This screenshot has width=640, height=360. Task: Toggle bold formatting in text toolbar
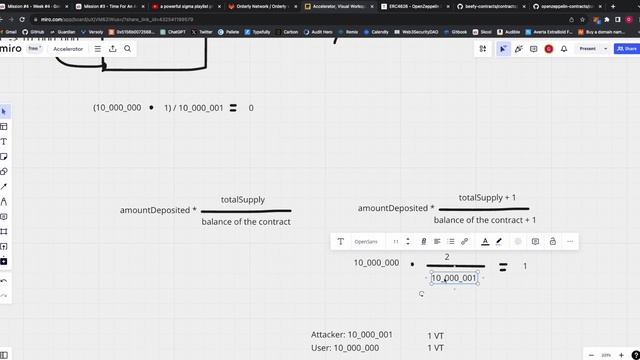(x=424, y=242)
